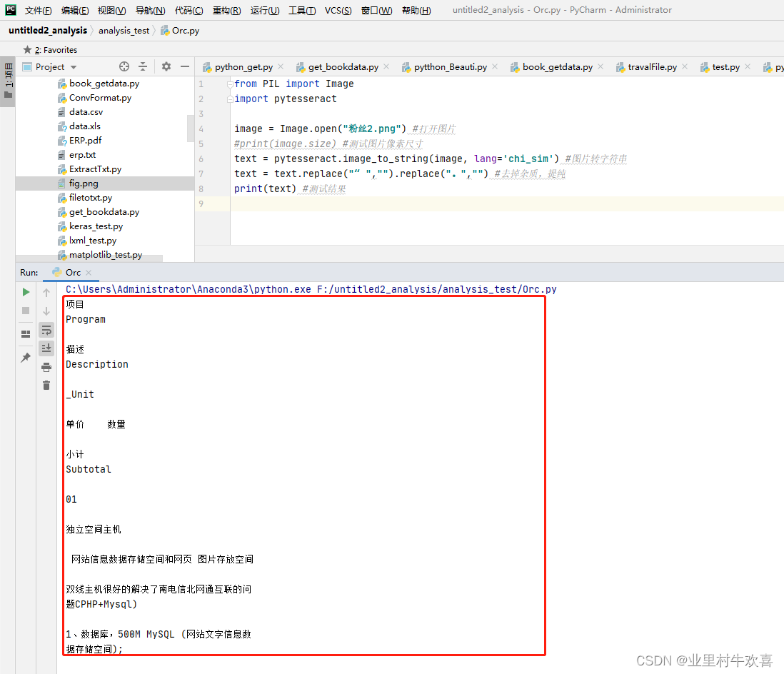This screenshot has width=784, height=674.
Task: Click locate/scroll from source target icon
Action: pyautogui.click(x=124, y=66)
